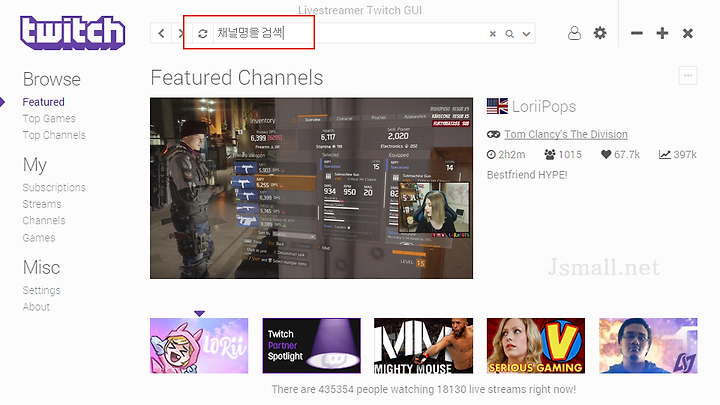Open Top Channels in the sidebar
The image size is (720, 405).
54,135
